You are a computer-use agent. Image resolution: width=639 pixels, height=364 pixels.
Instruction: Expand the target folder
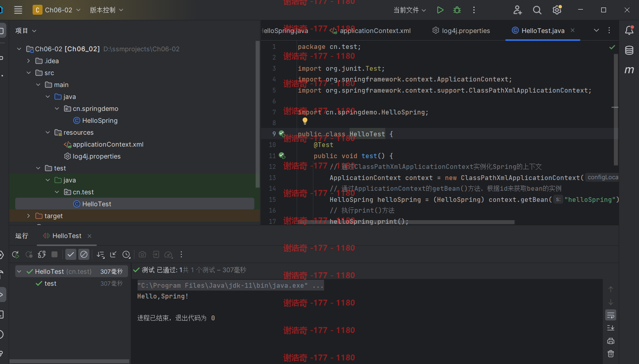pyautogui.click(x=28, y=216)
